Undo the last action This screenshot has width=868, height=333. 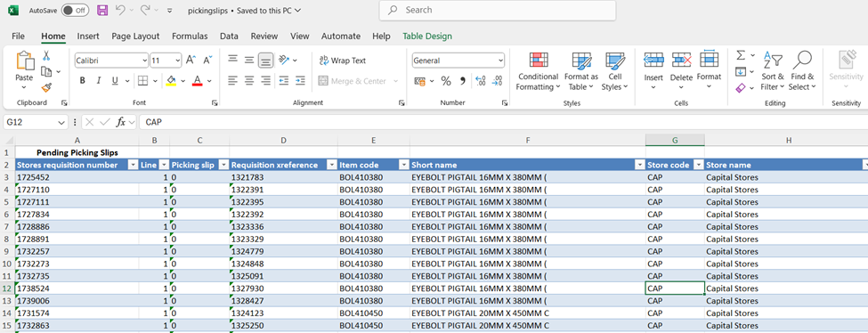click(120, 10)
